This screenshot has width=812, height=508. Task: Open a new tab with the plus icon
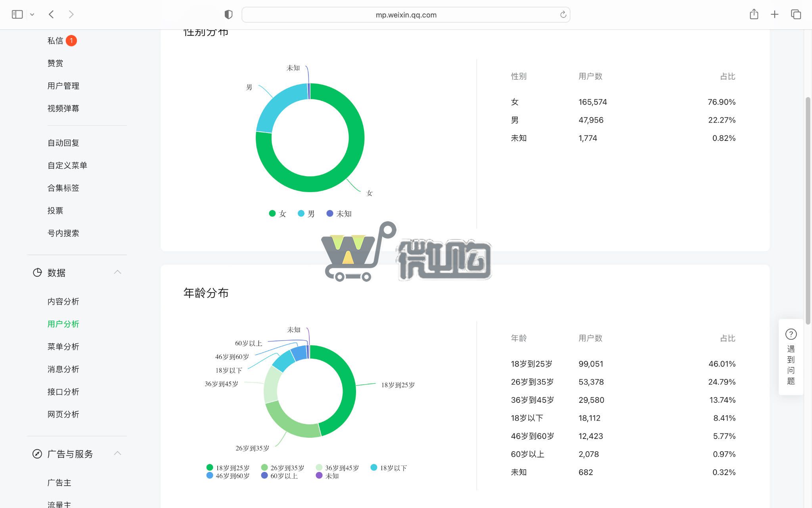(x=774, y=14)
